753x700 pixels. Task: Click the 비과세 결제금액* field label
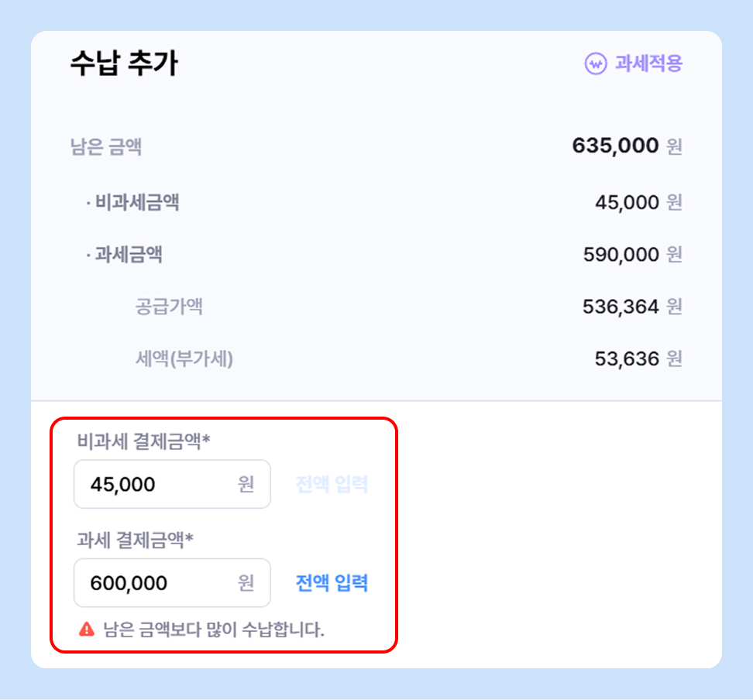(x=144, y=441)
